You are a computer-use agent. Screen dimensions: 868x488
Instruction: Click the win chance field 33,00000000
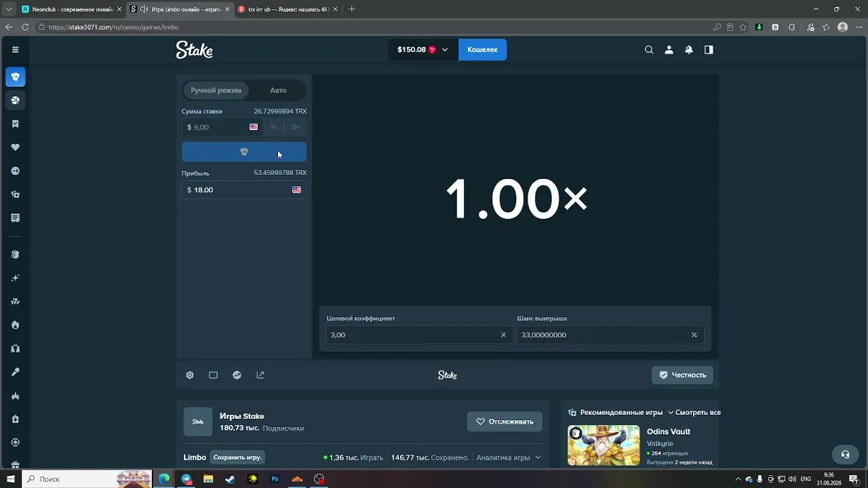pos(610,335)
